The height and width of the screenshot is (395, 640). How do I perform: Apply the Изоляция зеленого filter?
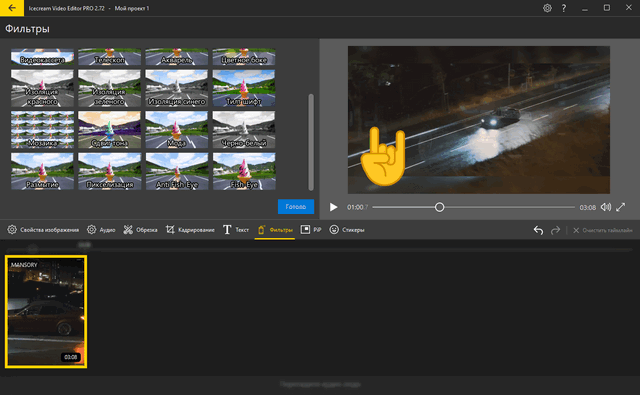[x=109, y=88]
